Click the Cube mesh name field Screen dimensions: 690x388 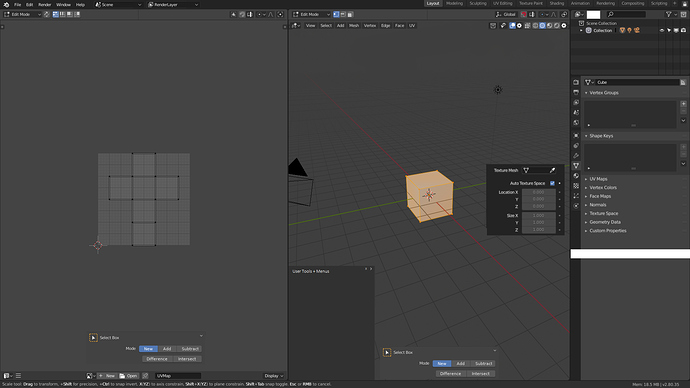coord(637,82)
